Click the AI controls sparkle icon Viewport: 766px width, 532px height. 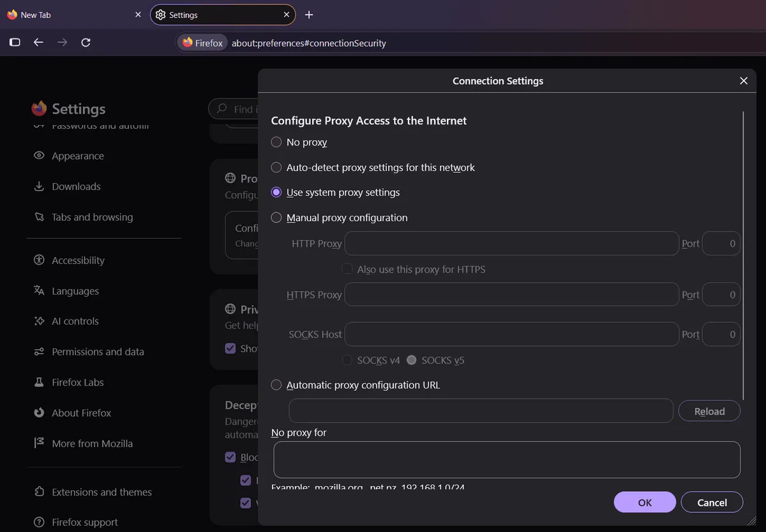(x=39, y=321)
